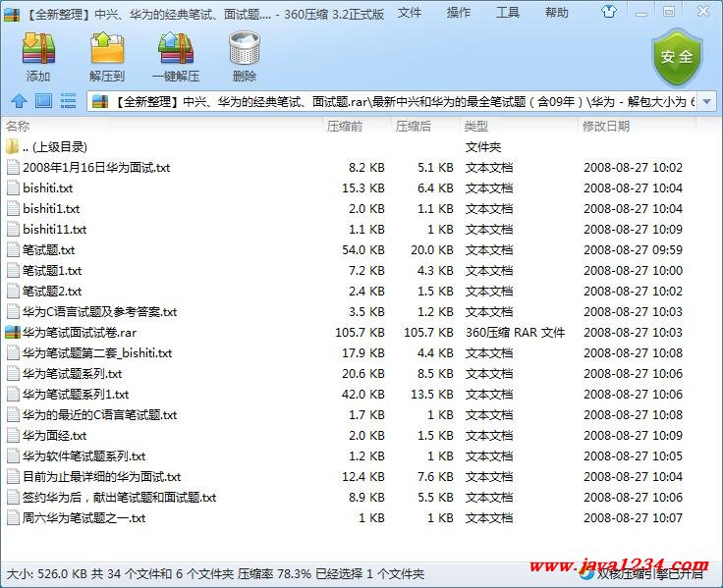
Task: Click the blue up-arrow parent directory icon
Action: point(19,100)
